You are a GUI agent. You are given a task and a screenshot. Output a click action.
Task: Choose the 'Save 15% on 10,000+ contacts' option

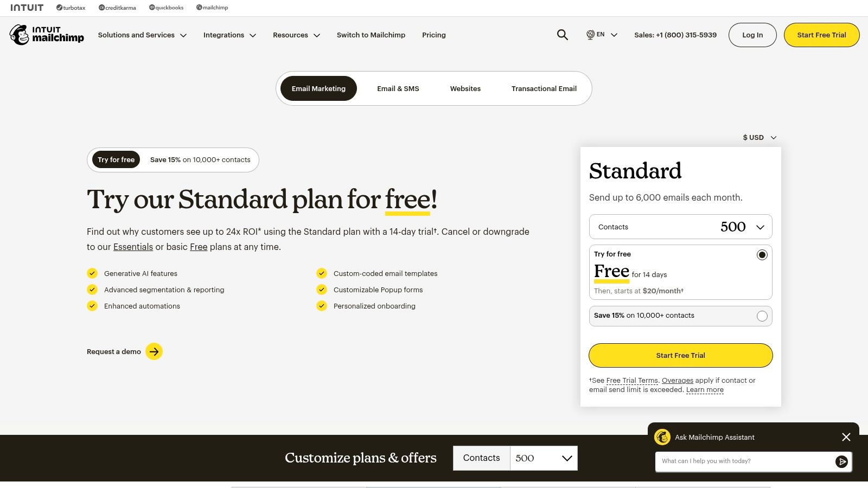762,316
